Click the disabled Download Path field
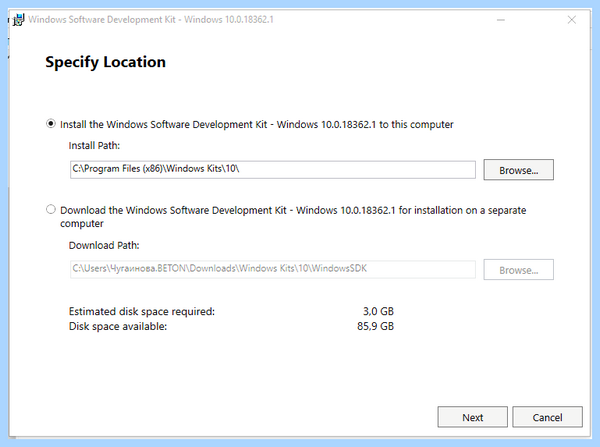 pos(273,269)
